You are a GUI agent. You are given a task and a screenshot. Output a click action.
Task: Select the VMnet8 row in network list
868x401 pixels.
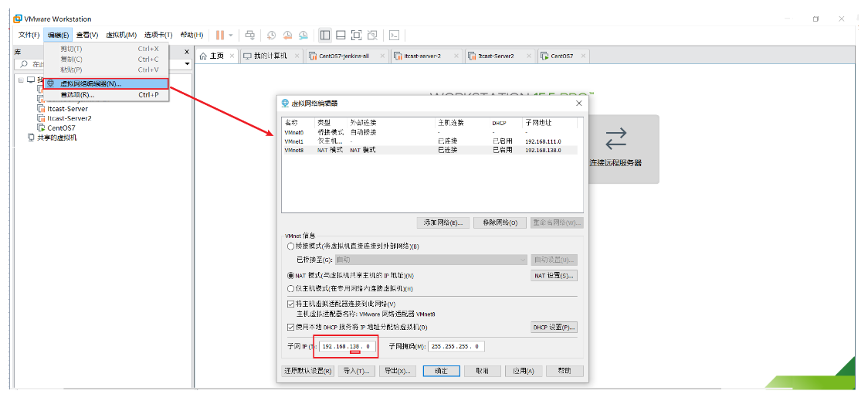(430, 150)
